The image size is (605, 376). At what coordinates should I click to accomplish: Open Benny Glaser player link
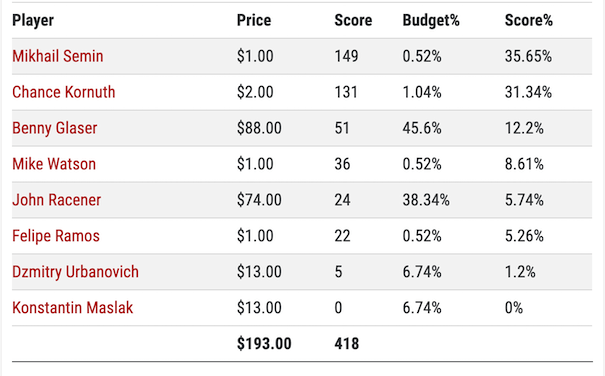click(54, 129)
